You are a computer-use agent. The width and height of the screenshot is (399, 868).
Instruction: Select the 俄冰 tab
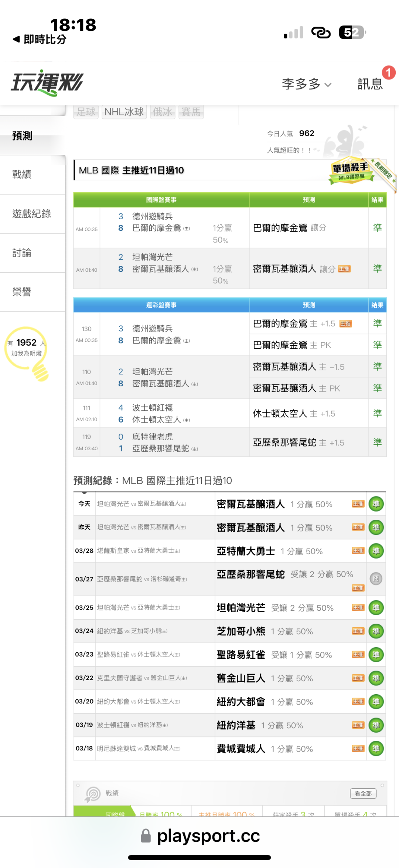[163, 112]
